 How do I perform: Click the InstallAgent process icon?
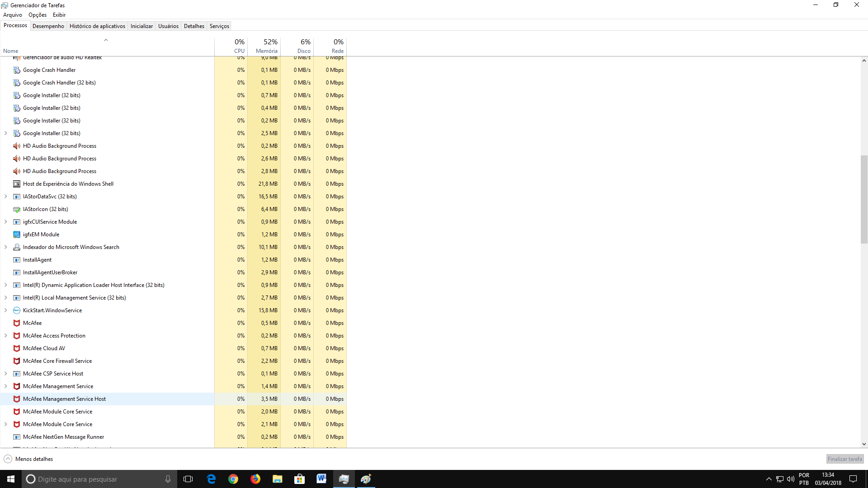(x=17, y=260)
